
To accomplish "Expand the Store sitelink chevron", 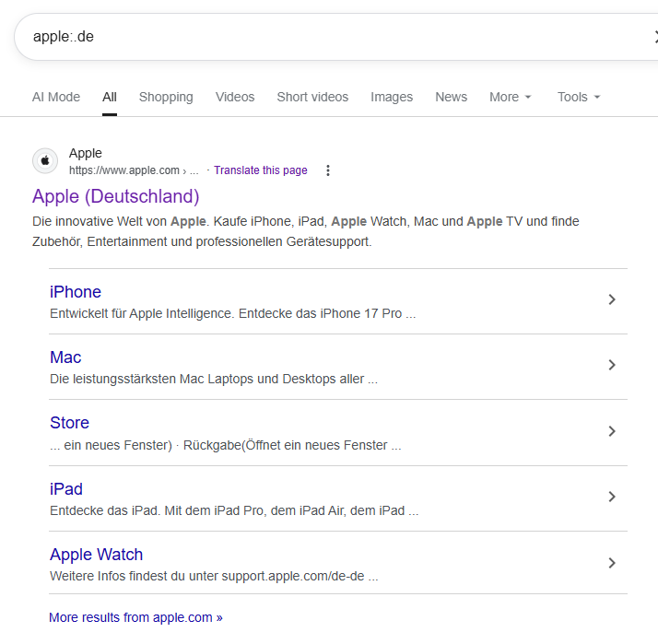I will coord(612,431).
